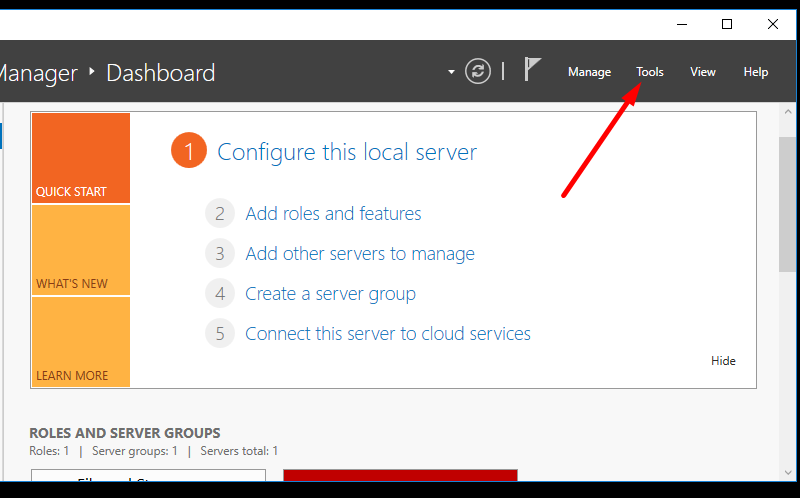Click the orange step 1 circle
The height and width of the screenshot is (498, 800).
coord(188,152)
